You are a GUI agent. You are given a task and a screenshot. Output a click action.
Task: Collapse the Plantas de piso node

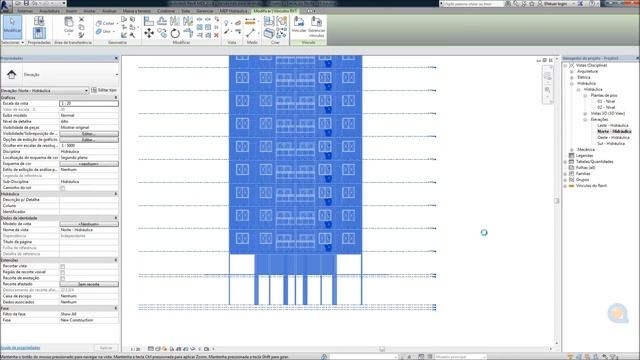click(x=585, y=96)
